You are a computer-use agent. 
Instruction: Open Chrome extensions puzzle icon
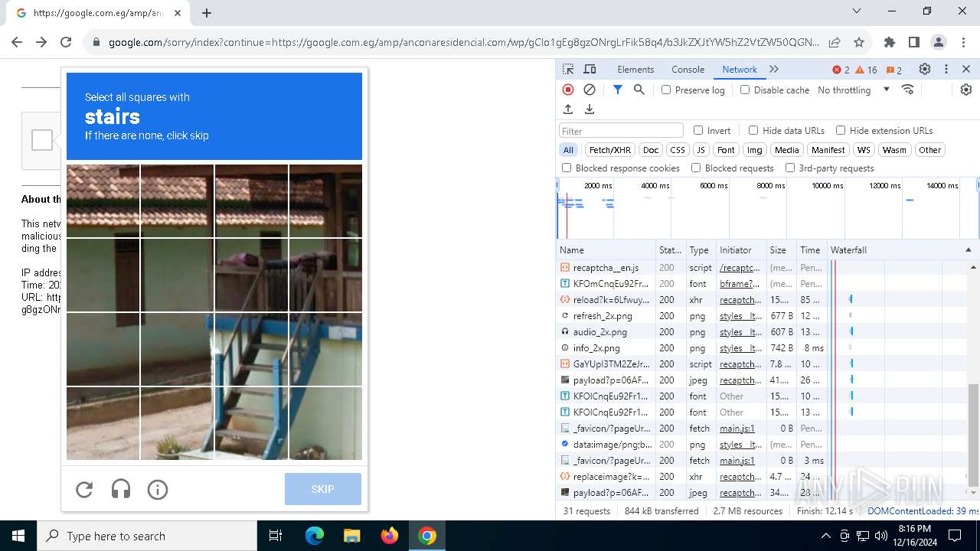point(889,42)
